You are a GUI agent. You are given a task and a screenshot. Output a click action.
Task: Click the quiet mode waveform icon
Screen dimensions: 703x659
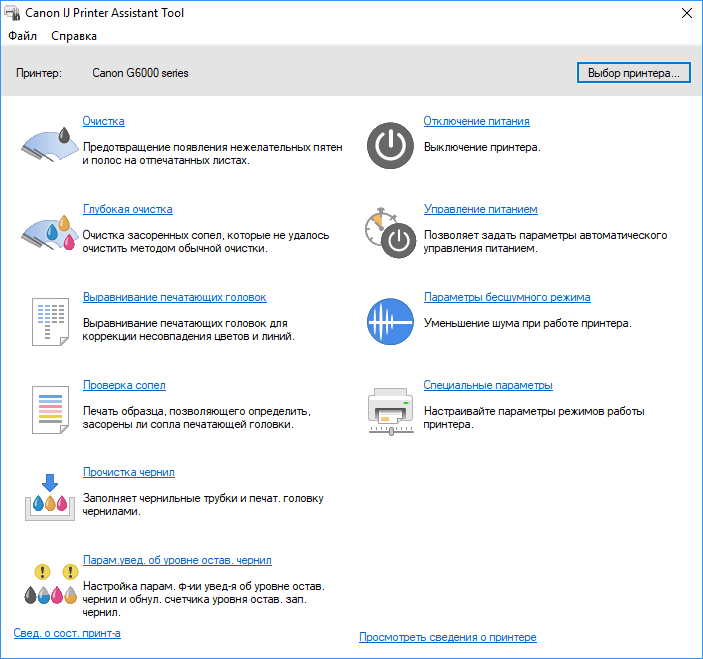390,321
